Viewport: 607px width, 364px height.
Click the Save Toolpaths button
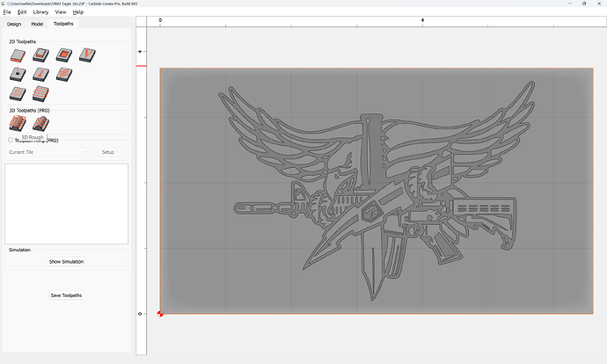[66, 295]
